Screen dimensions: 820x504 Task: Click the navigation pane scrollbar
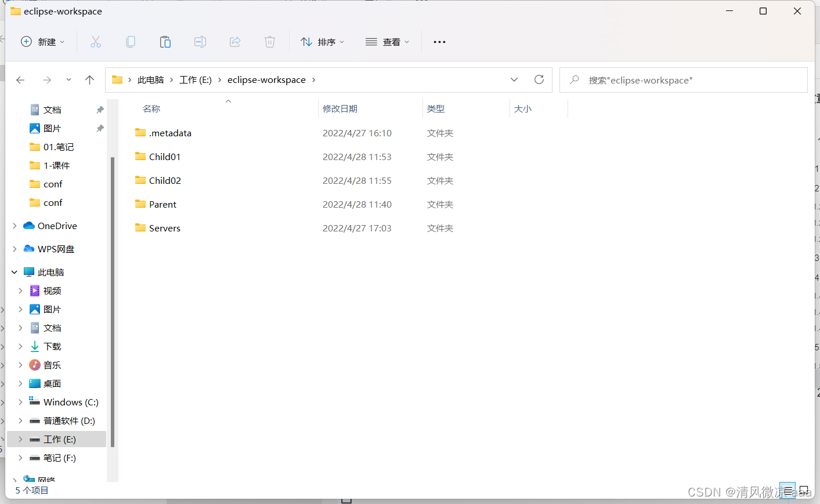point(113,302)
